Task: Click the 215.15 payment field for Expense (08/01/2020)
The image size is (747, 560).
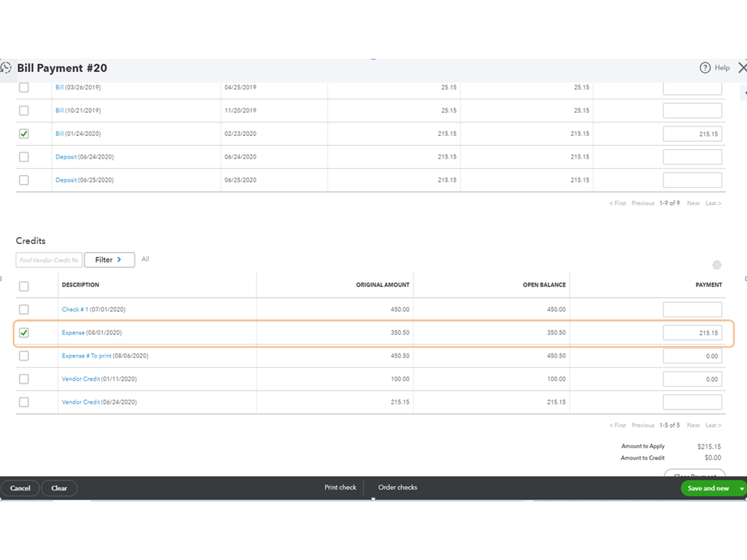Action: point(692,333)
